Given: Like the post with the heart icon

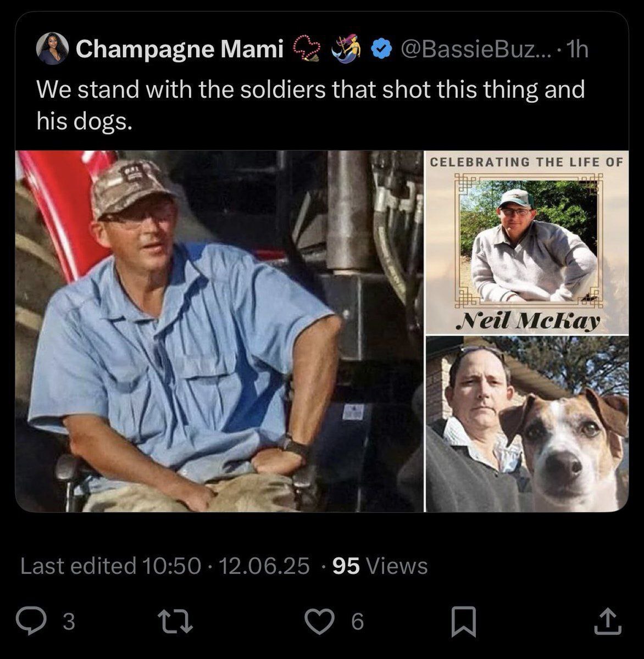Looking at the screenshot, I should point(320,621).
